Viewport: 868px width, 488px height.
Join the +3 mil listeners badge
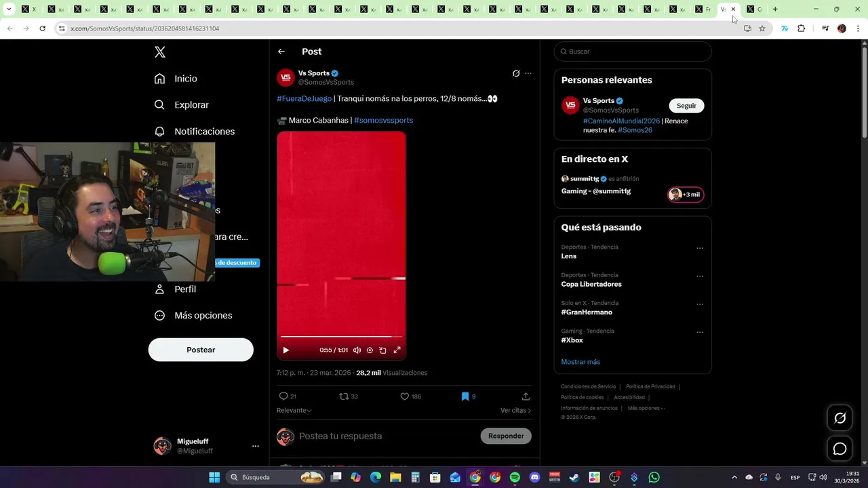coord(686,195)
